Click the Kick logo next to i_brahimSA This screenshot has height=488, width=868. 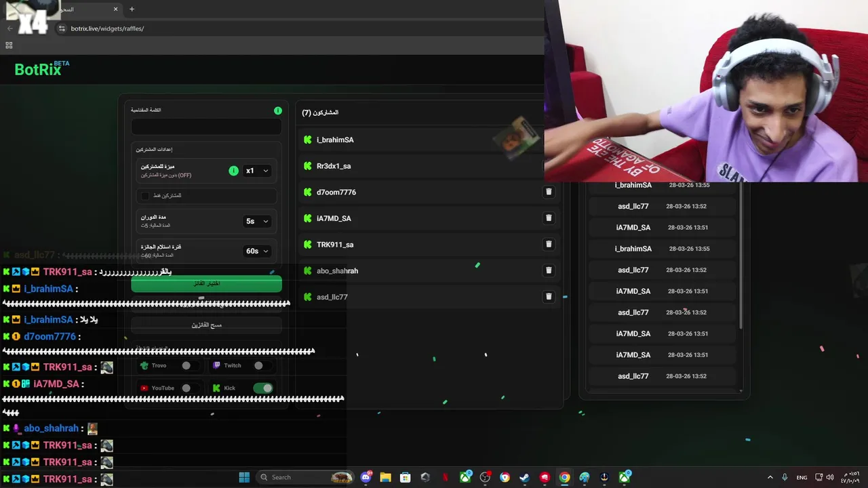click(308, 140)
